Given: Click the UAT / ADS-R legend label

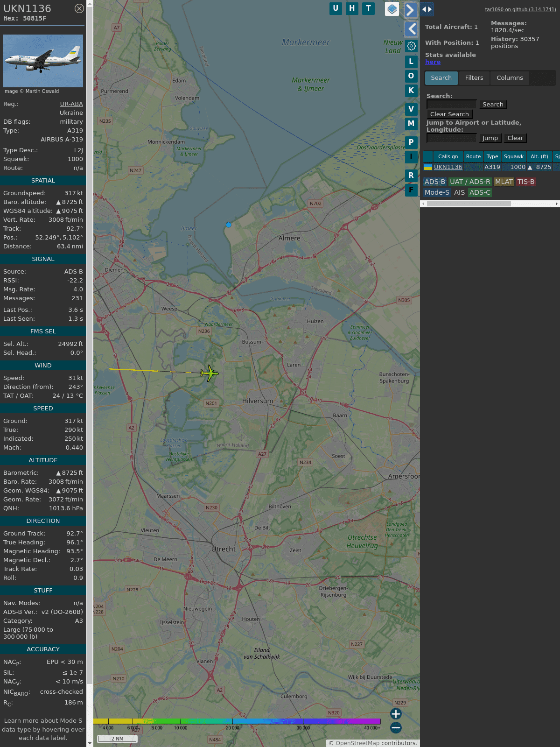Looking at the screenshot, I should tap(470, 182).
